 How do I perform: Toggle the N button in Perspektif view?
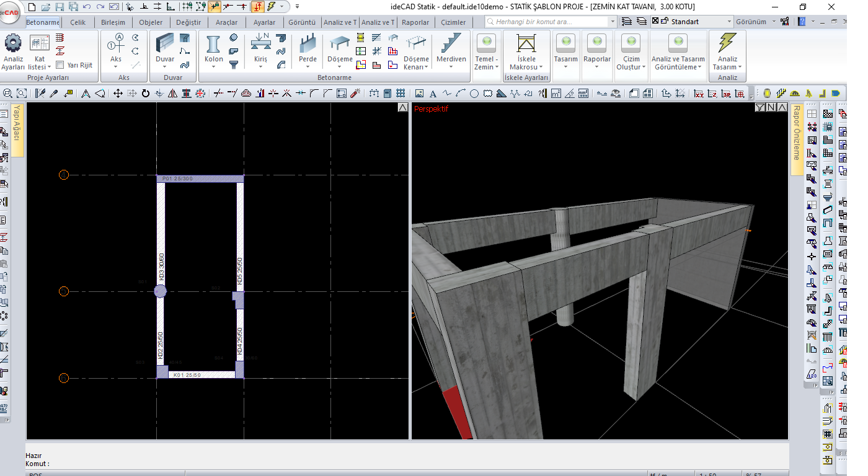pyautogui.click(x=771, y=108)
